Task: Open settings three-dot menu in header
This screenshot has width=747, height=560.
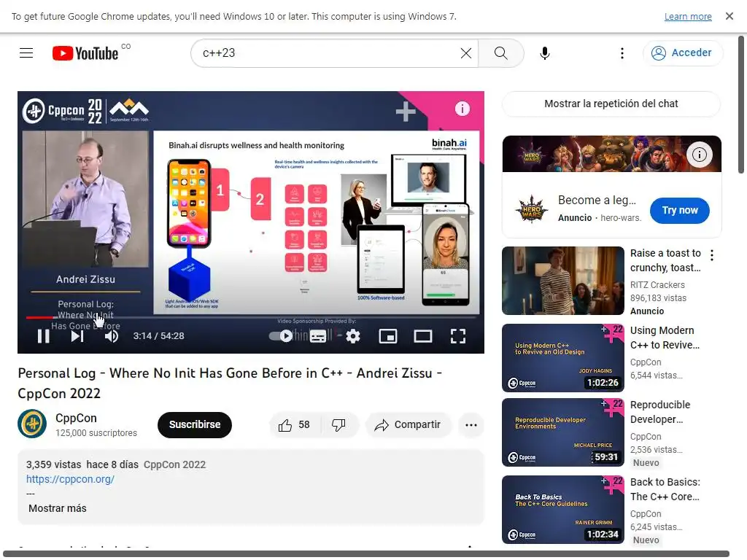Action: tap(622, 52)
